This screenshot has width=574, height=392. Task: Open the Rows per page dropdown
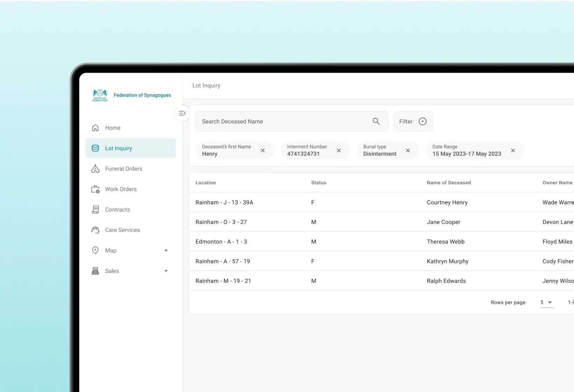[x=547, y=302]
